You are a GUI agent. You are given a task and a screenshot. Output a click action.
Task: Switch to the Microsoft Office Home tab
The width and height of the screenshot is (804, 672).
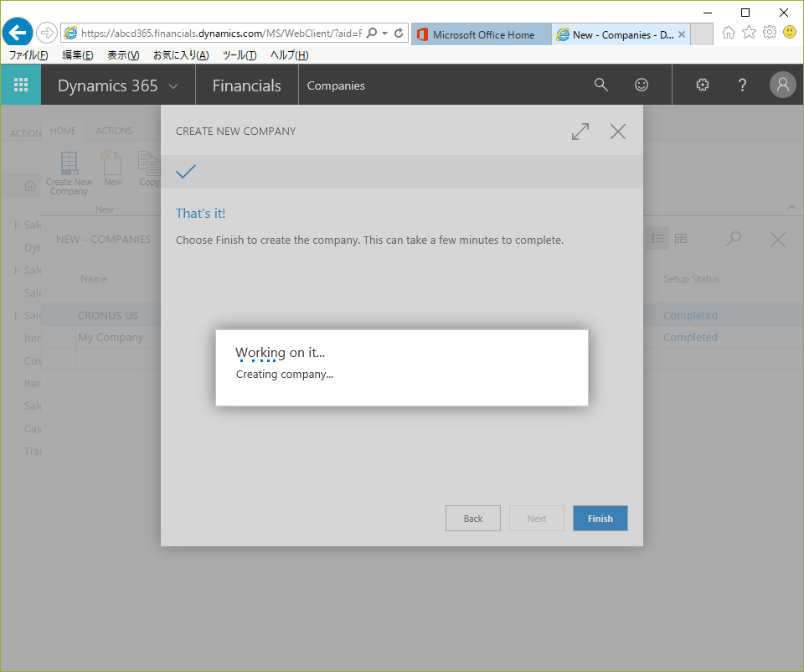pos(482,34)
